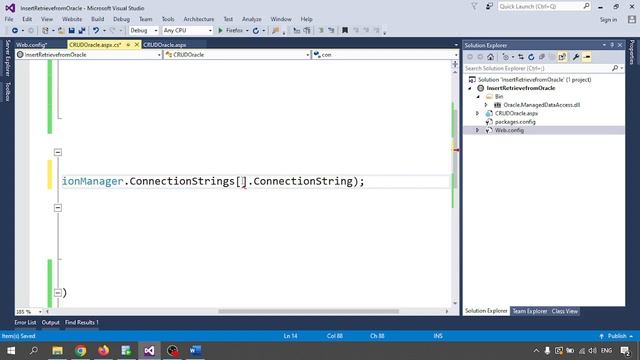Screen dimensions: 640x360
Task: Open Microsoft Word from the taskbar
Action: [195, 351]
